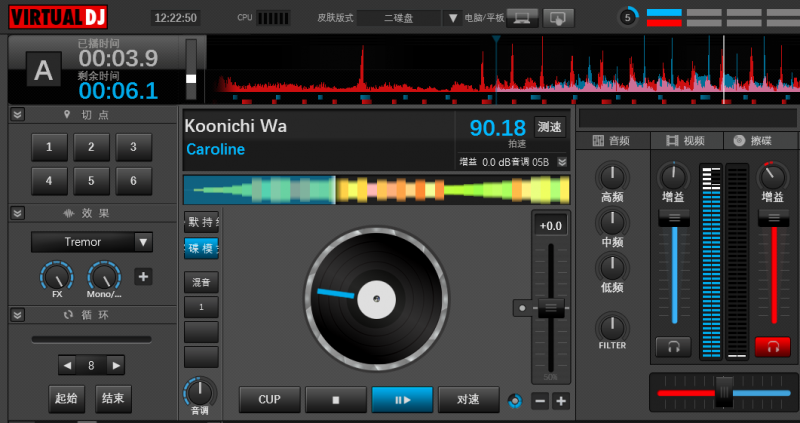Click the CUP button

[269, 399]
